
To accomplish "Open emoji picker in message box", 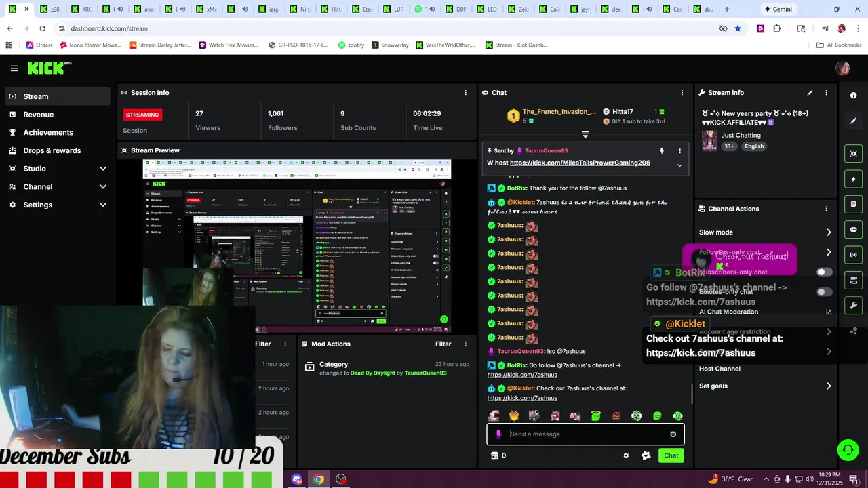I will point(673,434).
